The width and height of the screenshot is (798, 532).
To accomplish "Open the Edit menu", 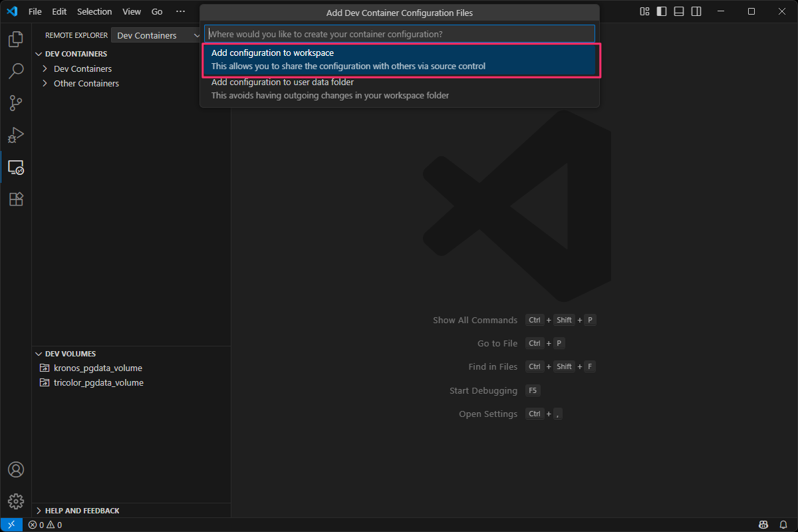I will [x=59, y=11].
